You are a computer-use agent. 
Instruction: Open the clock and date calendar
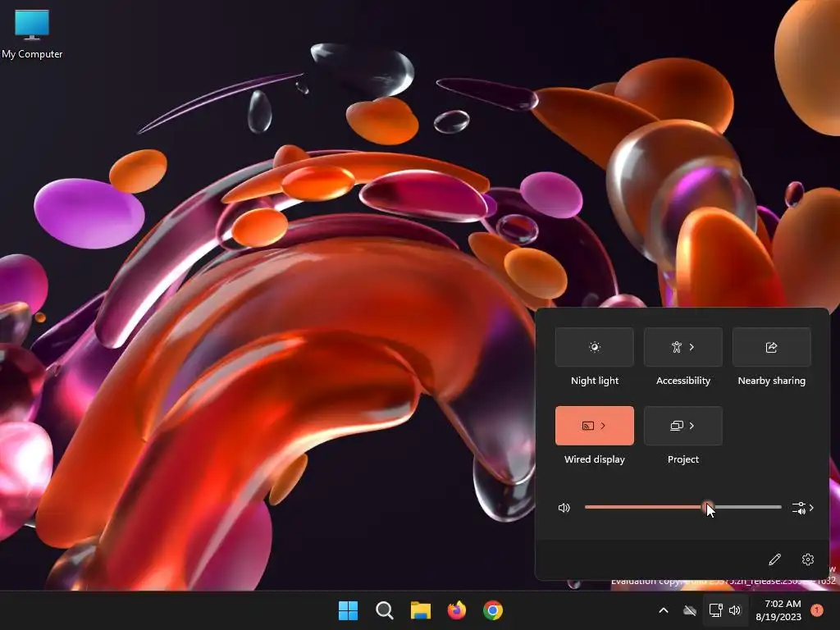pos(779,610)
